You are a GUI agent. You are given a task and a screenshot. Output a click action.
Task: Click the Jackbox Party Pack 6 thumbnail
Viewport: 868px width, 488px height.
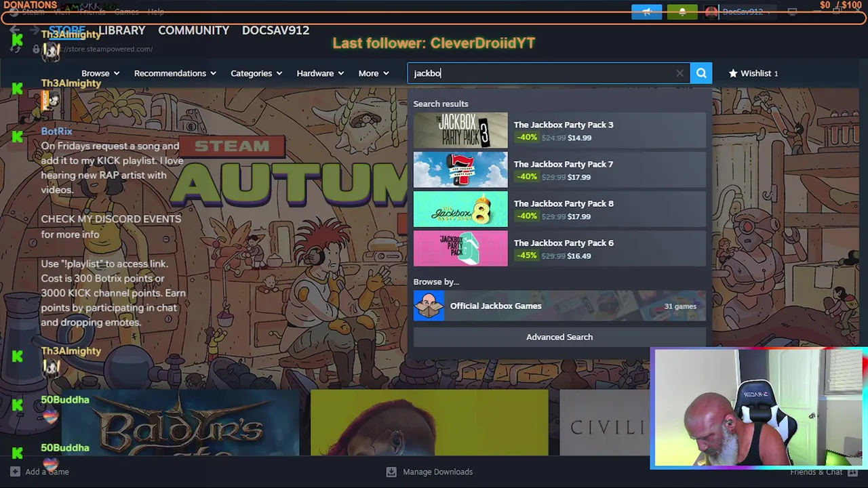(460, 248)
